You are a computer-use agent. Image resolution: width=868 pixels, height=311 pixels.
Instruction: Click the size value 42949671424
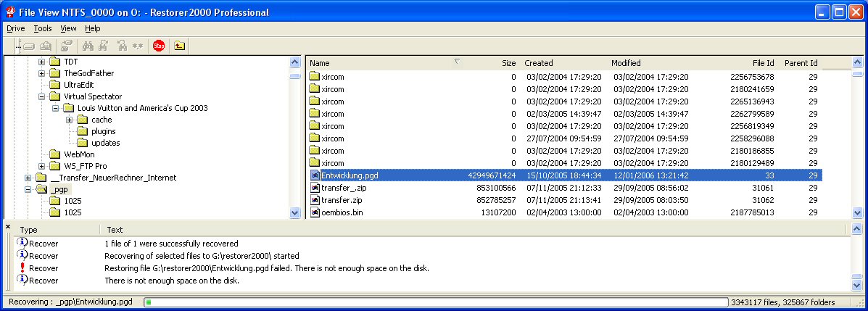(x=492, y=175)
